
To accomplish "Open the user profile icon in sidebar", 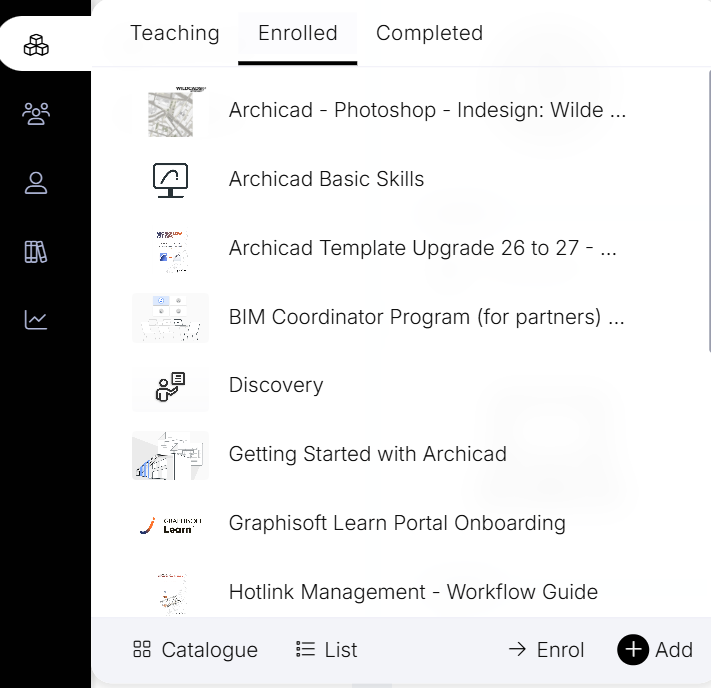I will point(36,183).
